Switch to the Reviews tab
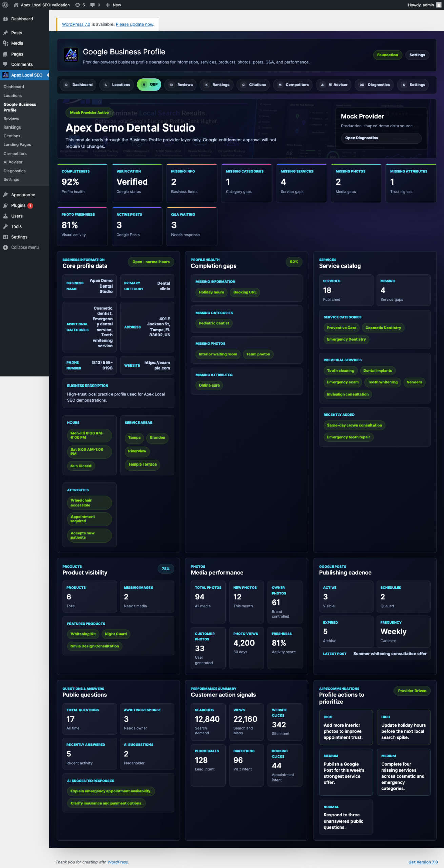Image resolution: width=444 pixels, height=868 pixels. 181,85
